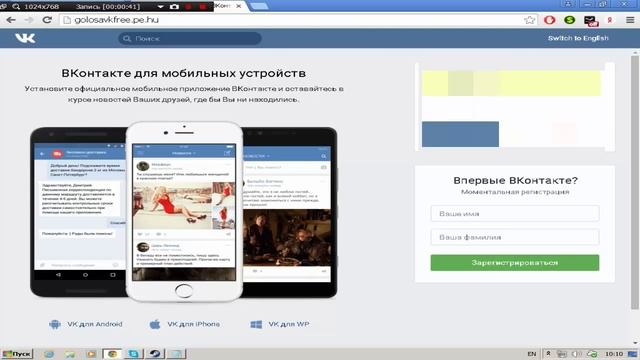Click the Windows logo icon
This screenshot has width=640, height=360.
(x=256, y=324)
